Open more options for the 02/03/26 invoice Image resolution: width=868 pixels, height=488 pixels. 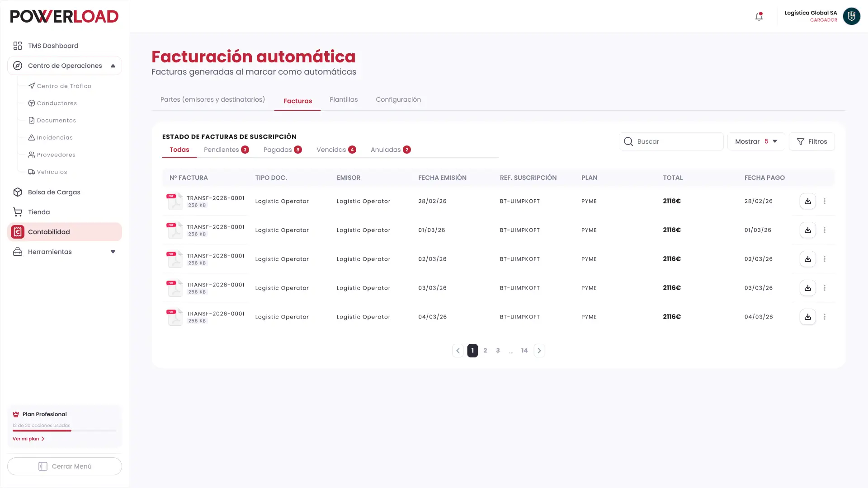coord(825,259)
